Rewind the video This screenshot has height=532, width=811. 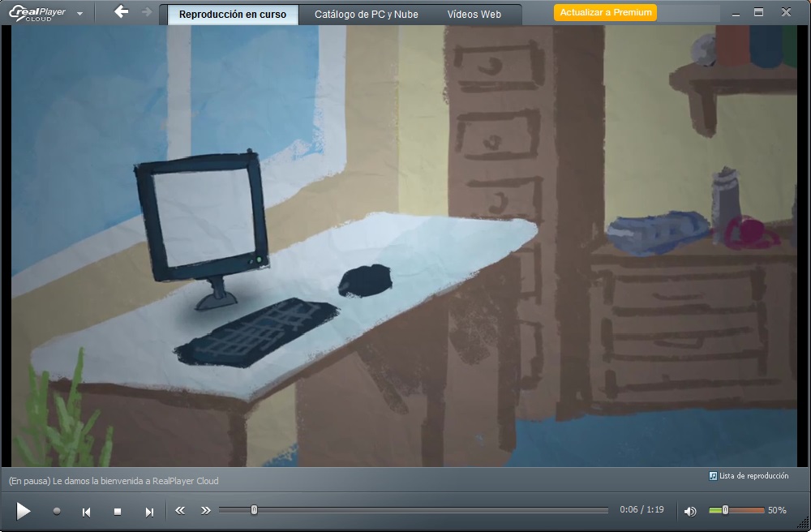click(x=180, y=511)
